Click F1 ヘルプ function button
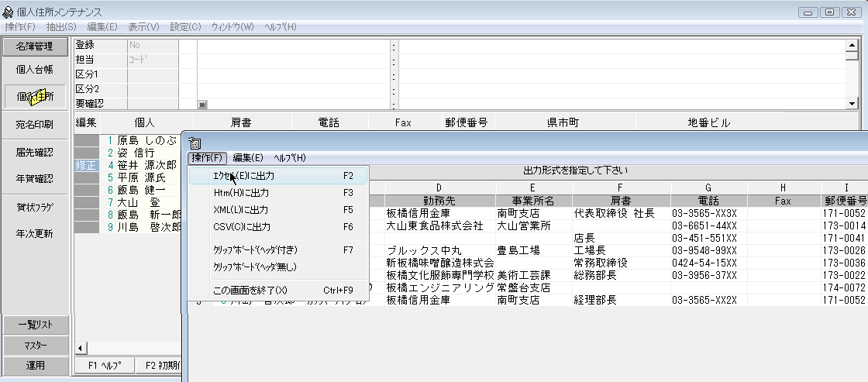This screenshot has width=868, height=382. 104,366
